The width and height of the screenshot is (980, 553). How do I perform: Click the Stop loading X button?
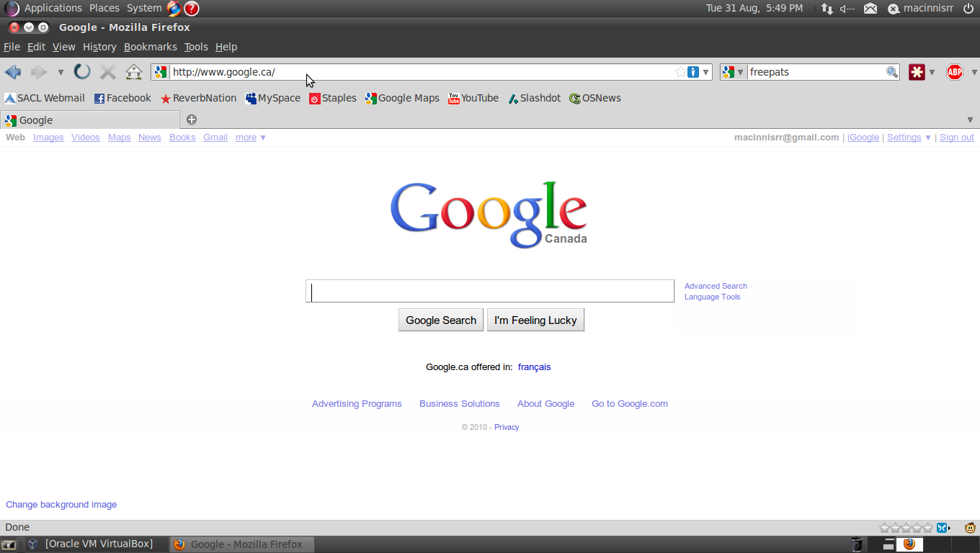[x=108, y=72]
